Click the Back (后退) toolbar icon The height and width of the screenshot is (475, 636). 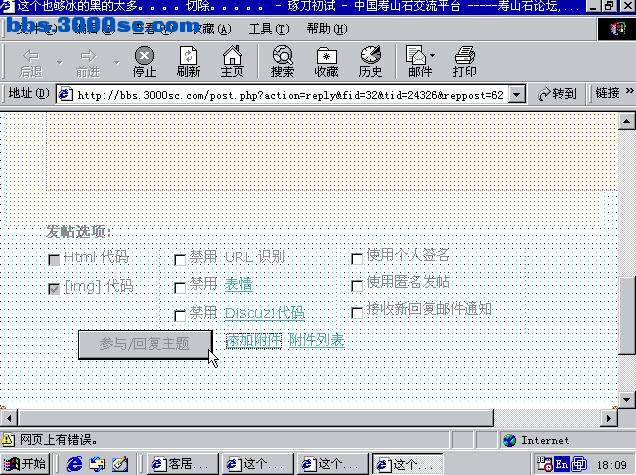pos(31,62)
